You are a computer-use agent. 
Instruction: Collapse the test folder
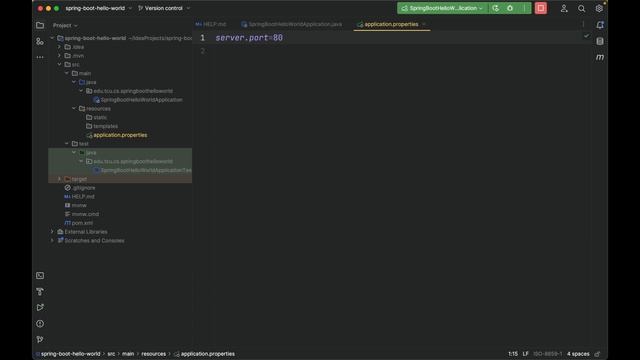[67, 144]
